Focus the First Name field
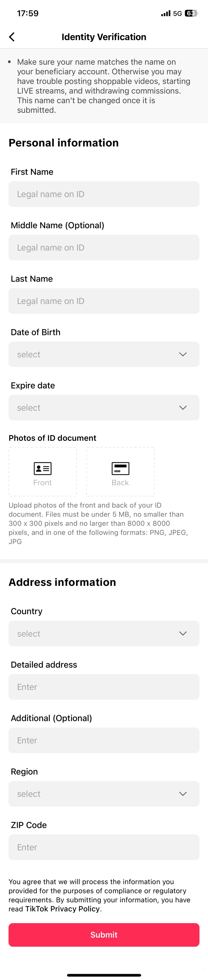Screen dimensions: 208x980 pos(104,194)
